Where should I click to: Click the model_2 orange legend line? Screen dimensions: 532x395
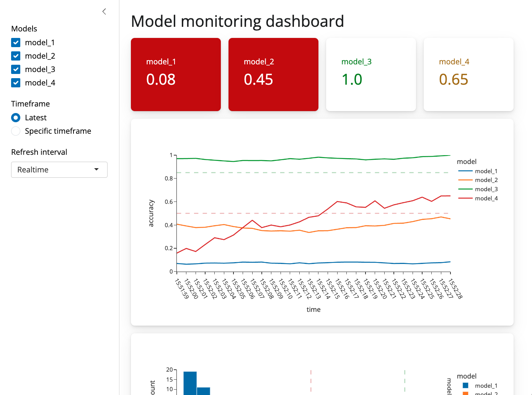[465, 180]
